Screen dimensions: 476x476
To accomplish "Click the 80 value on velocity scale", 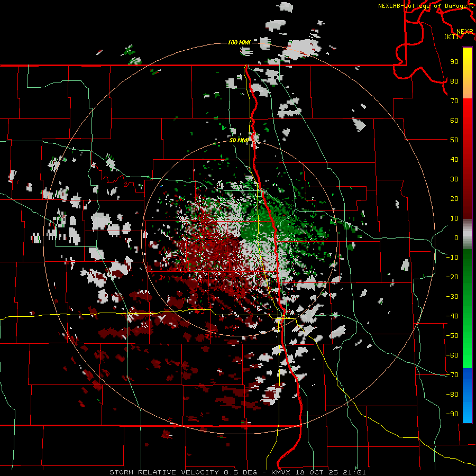I will click(x=454, y=81).
